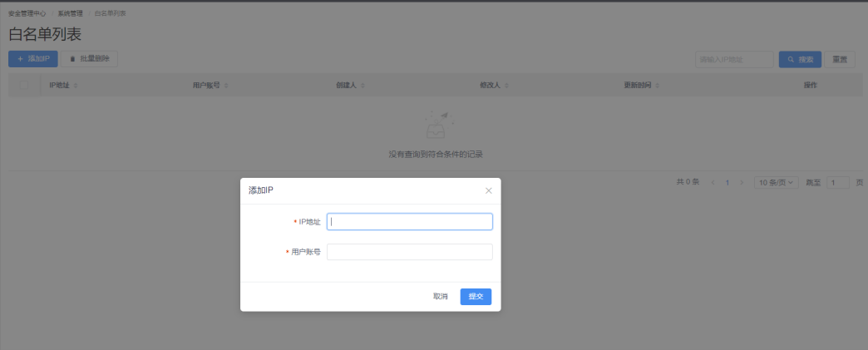868x350 pixels.
Task: Click the 搜索 button with the magnifier icon
Action: pos(800,60)
